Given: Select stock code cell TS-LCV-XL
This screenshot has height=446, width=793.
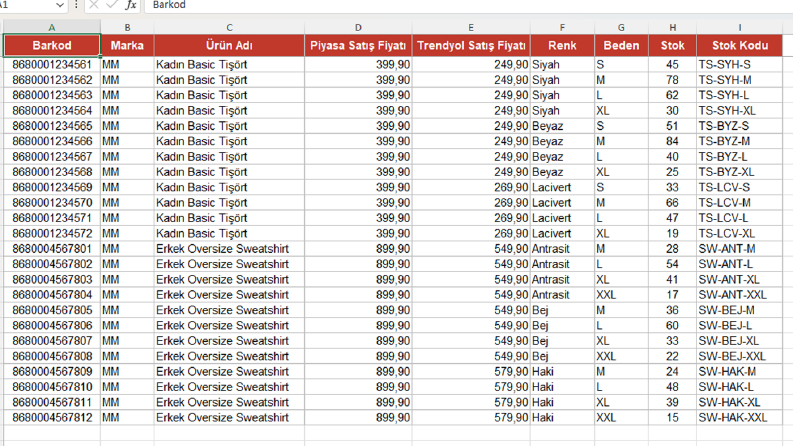Looking at the screenshot, I should point(739,234).
